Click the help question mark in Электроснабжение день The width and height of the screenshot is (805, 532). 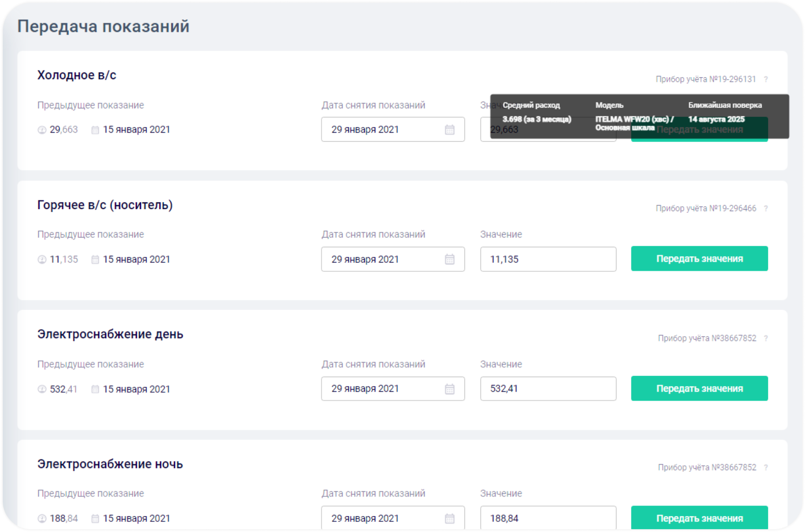pos(766,339)
